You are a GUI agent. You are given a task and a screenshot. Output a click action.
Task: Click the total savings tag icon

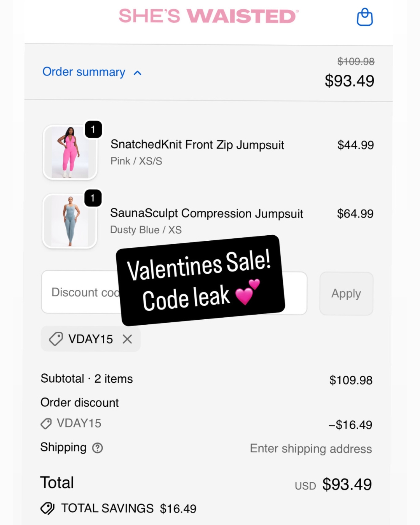point(47,508)
